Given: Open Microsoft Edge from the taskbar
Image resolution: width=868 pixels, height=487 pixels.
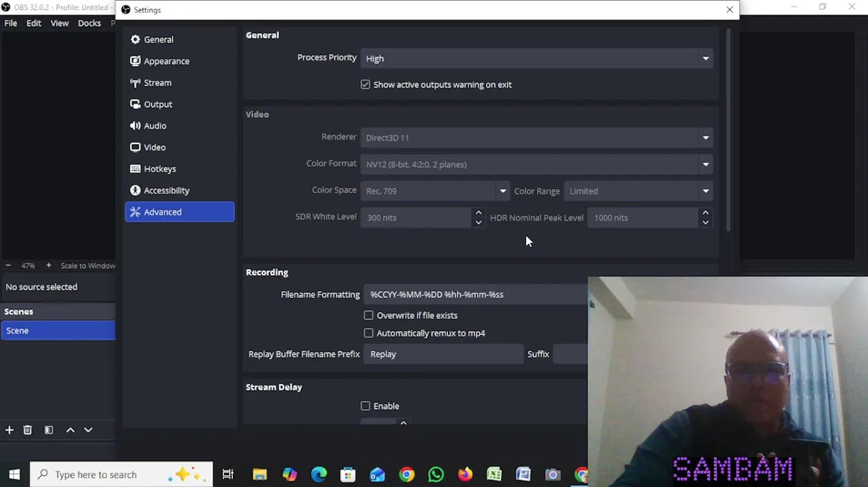Looking at the screenshot, I should [319, 474].
